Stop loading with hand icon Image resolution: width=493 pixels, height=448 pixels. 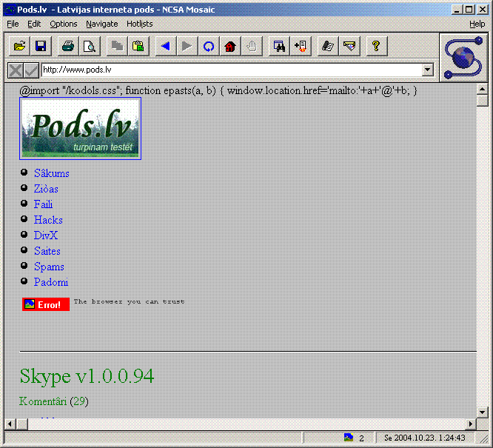(252, 46)
